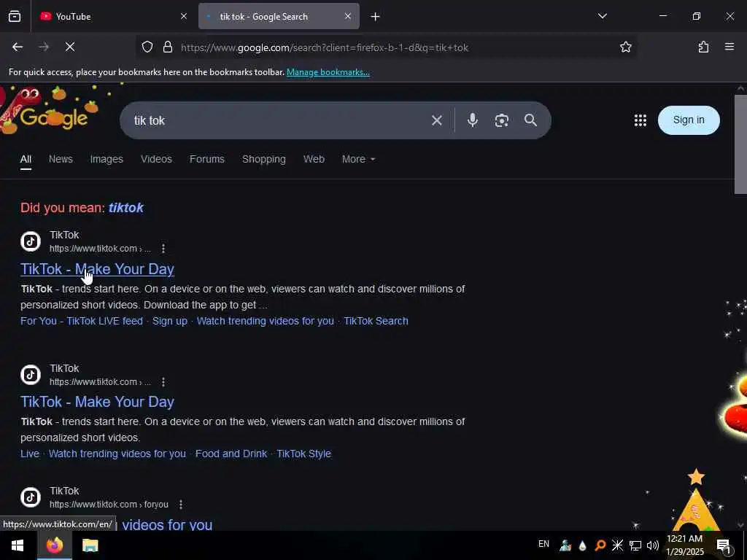Screen dimensions: 747x560
Task: Open the Live sitelink
Action: [30, 454]
